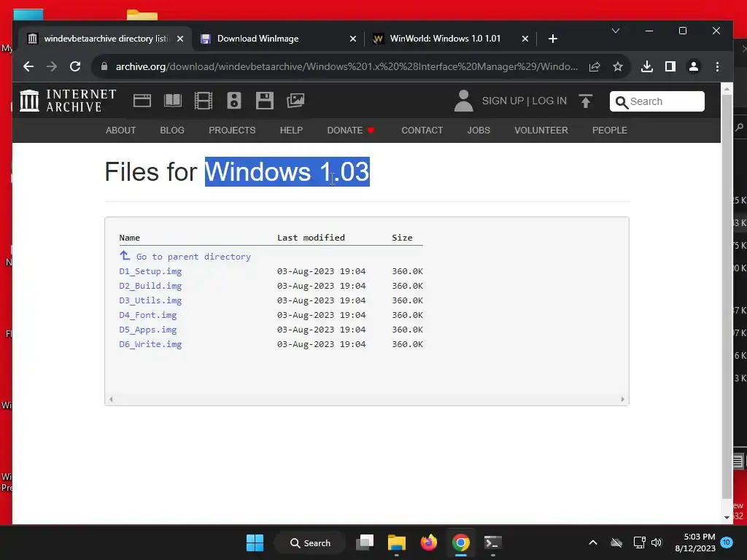The image size is (747, 560).
Task: Open the terminal app on the taskbar
Action: [492, 542]
